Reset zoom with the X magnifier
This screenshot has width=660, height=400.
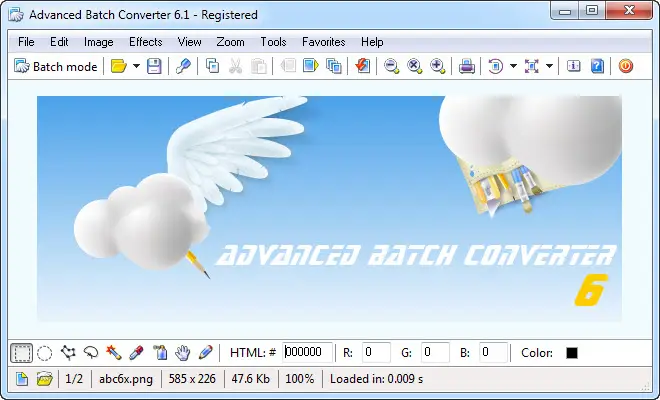pyautogui.click(x=415, y=66)
